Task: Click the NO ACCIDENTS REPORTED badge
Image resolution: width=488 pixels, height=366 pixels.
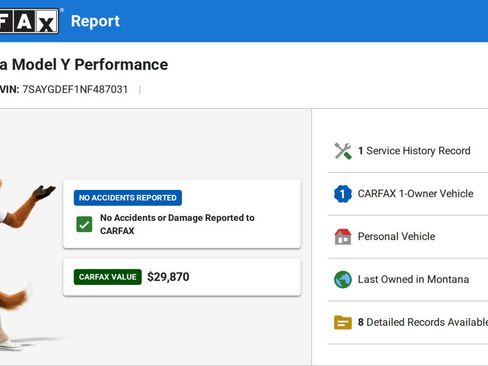Action: [x=128, y=198]
